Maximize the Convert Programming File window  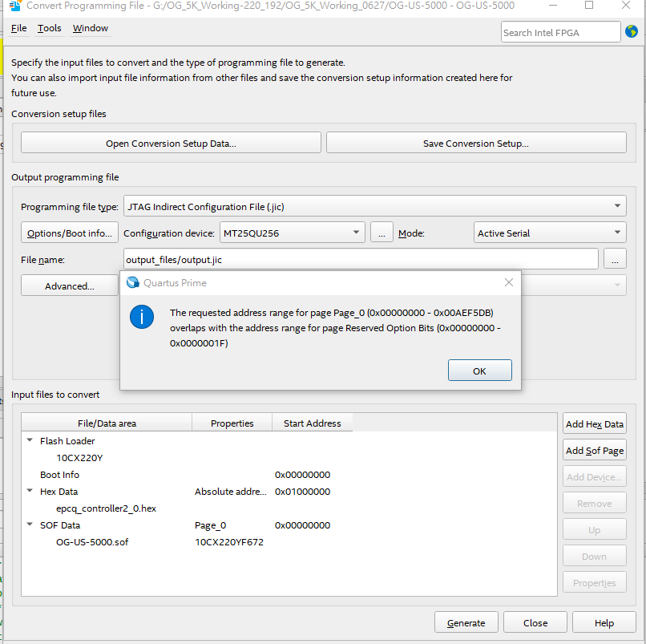click(589, 5)
